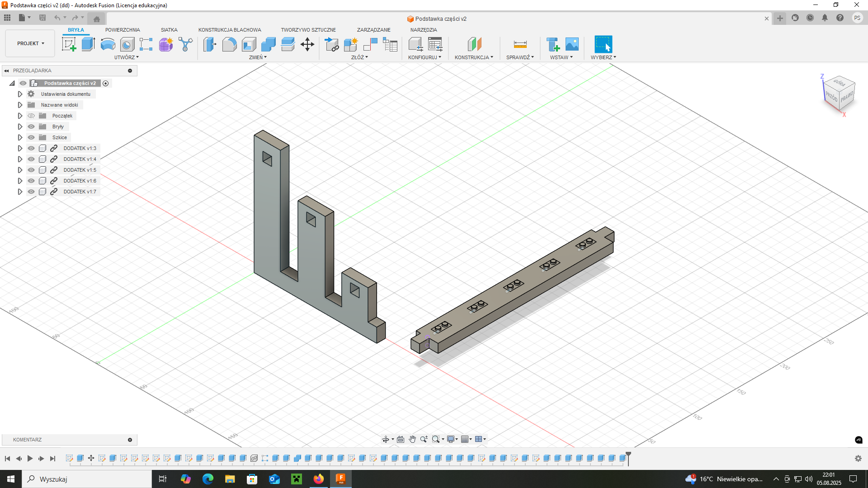Open the UTWÓRZ dropdown menu
Screen dimensions: 868x488
pos(126,57)
